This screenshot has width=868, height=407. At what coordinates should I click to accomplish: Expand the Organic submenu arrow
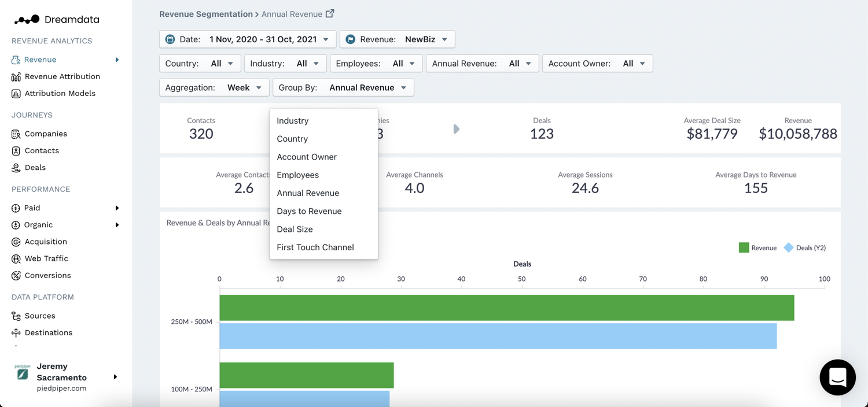pyautogui.click(x=117, y=224)
